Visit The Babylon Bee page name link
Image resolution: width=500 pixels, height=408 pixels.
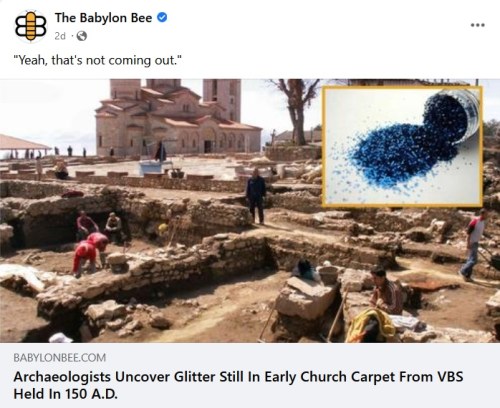coord(103,18)
